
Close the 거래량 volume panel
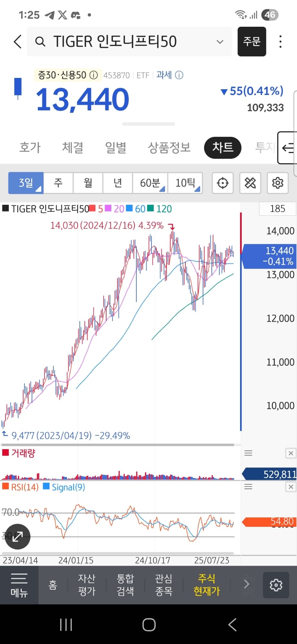[x=291, y=453]
